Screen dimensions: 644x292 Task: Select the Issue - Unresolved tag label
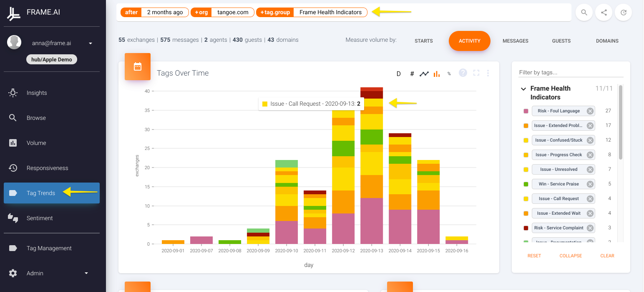[559, 170]
